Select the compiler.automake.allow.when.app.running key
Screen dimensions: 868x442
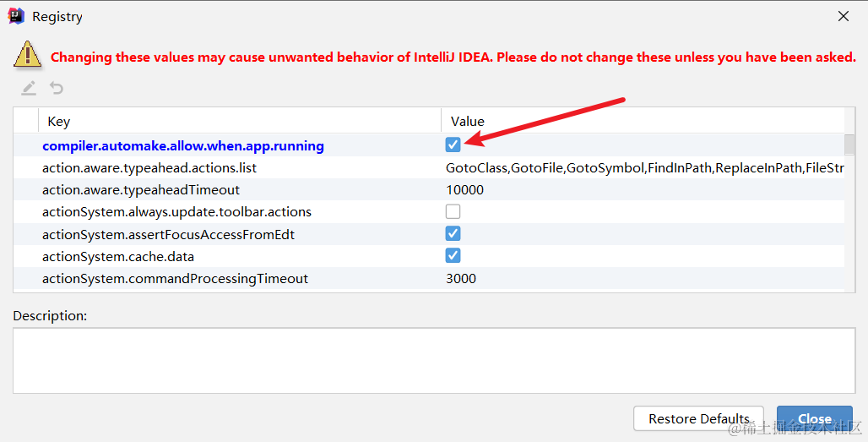pos(183,145)
